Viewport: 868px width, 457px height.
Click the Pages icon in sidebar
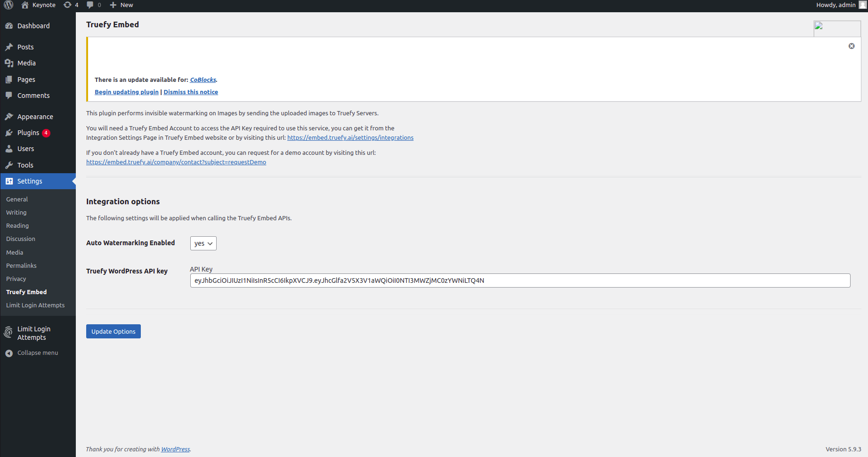coord(9,80)
